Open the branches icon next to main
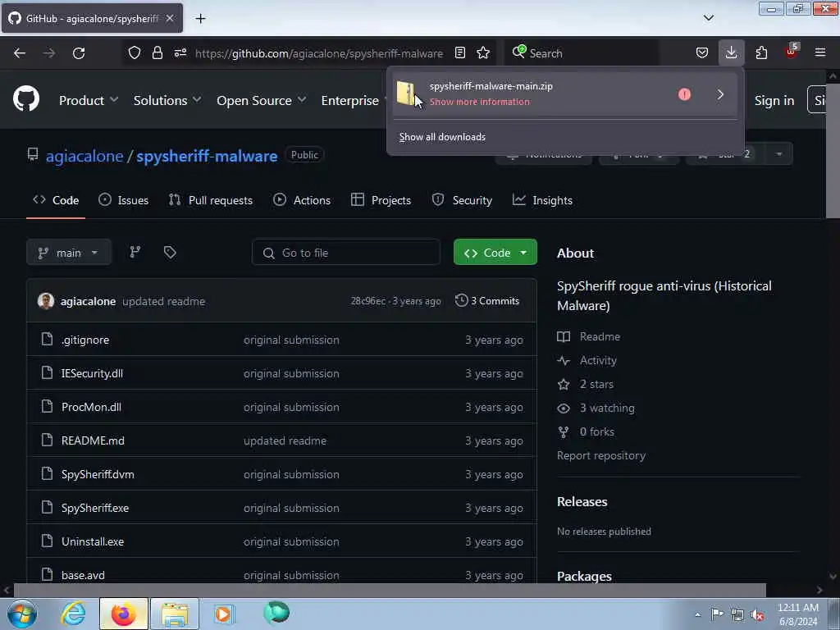 [x=135, y=253]
